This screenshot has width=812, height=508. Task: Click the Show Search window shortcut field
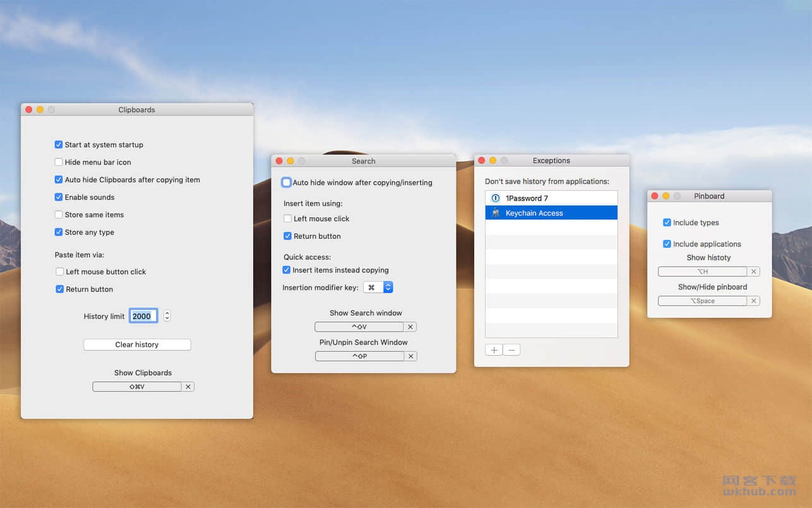tap(359, 327)
